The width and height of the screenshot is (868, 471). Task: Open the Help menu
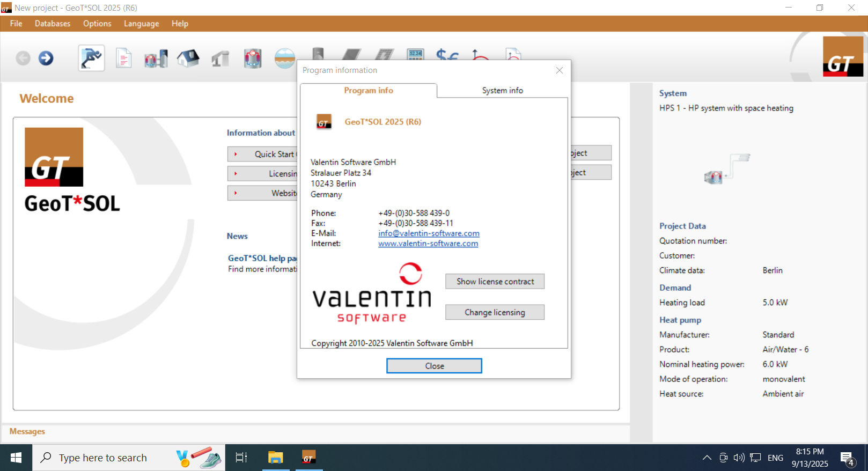point(180,24)
